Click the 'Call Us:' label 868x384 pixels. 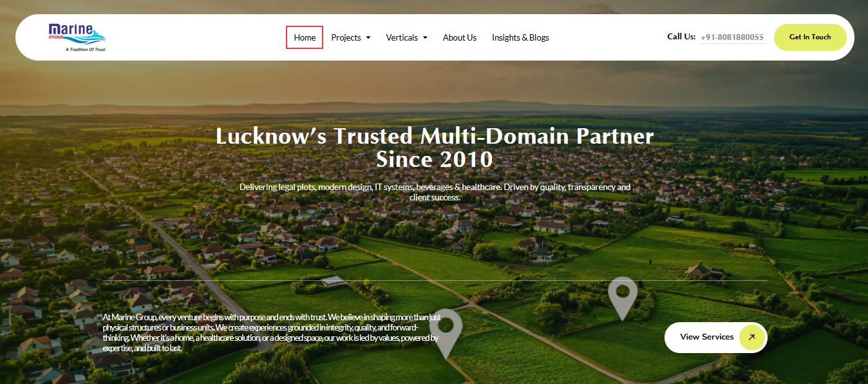pos(681,37)
